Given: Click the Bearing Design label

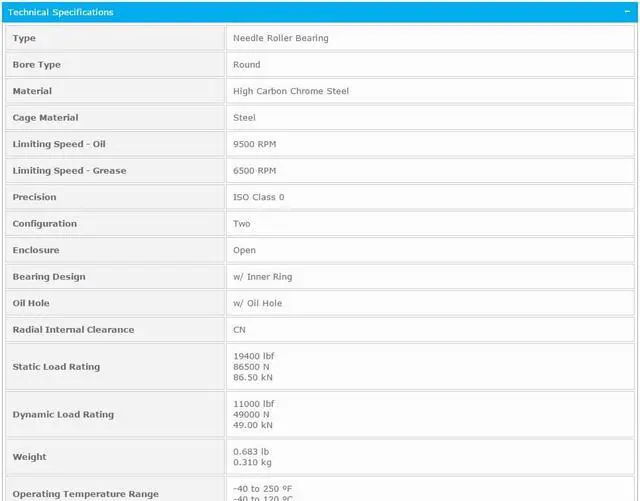Looking at the screenshot, I should [49, 277].
